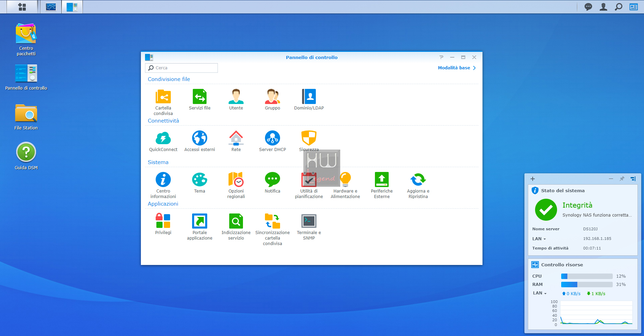
Task: Open Guida DSM help icon
Action: coord(26,152)
